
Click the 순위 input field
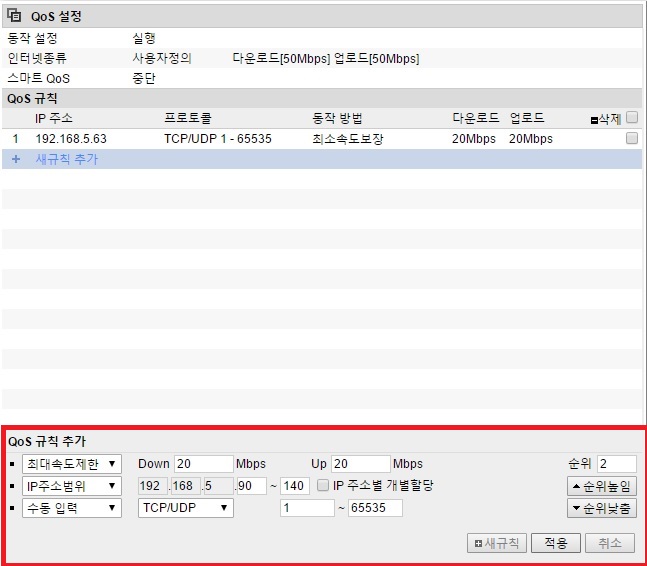point(616,464)
